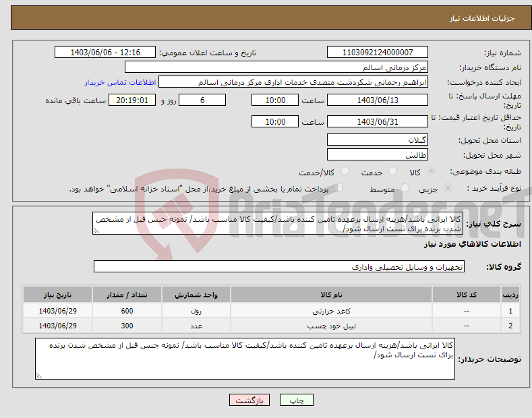The width and height of the screenshot is (532, 418).
Task: Click the need date in لیبل خود چسب row
Action: [57, 326]
